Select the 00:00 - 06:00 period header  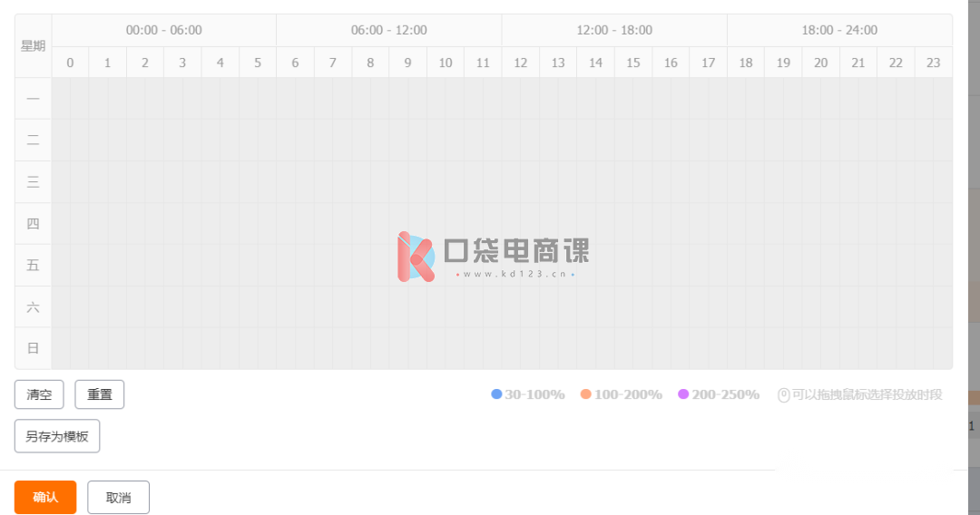(163, 30)
